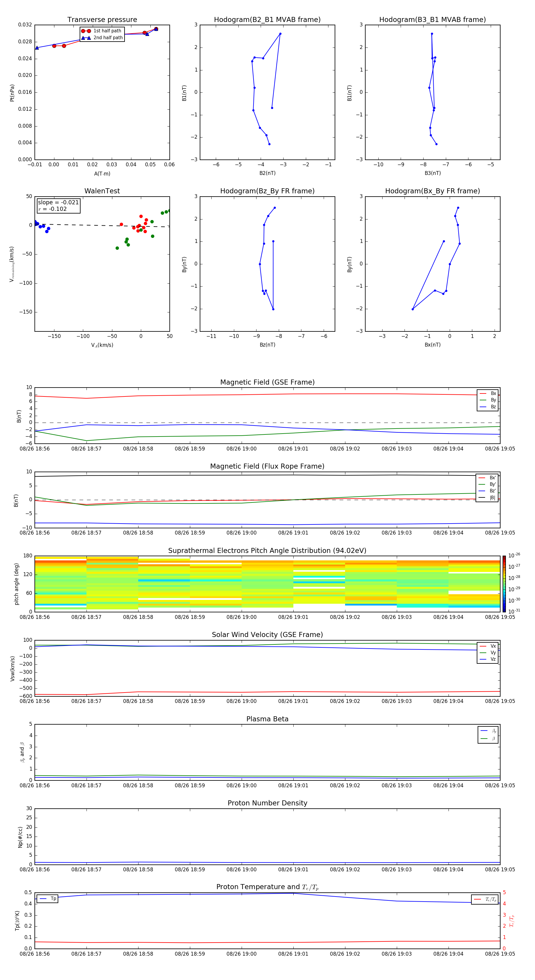
Task: Click the lowest-left point in Bx_By hodogram
Action: pos(412,309)
